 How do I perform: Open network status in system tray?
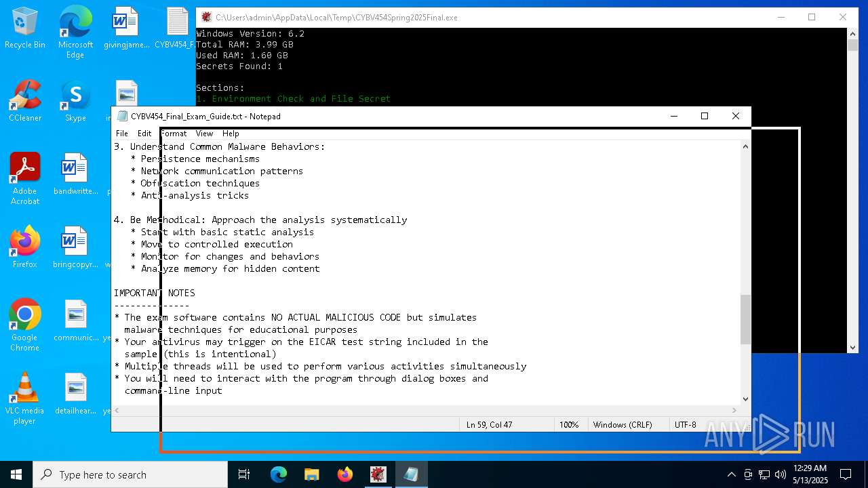point(764,474)
